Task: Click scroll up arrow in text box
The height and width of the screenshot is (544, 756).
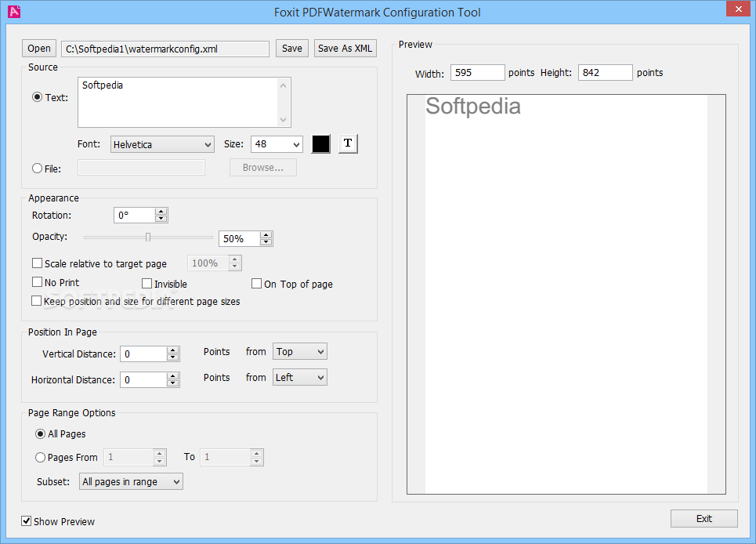Action: point(284,85)
